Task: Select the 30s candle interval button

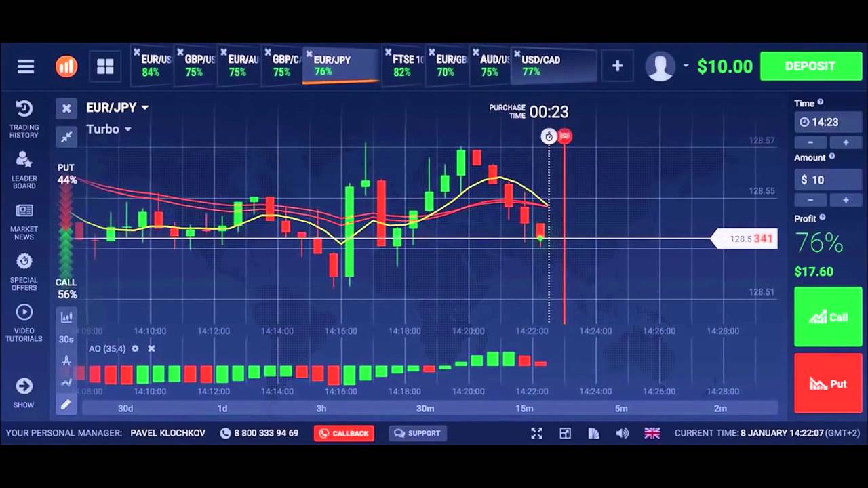Action: point(66,339)
